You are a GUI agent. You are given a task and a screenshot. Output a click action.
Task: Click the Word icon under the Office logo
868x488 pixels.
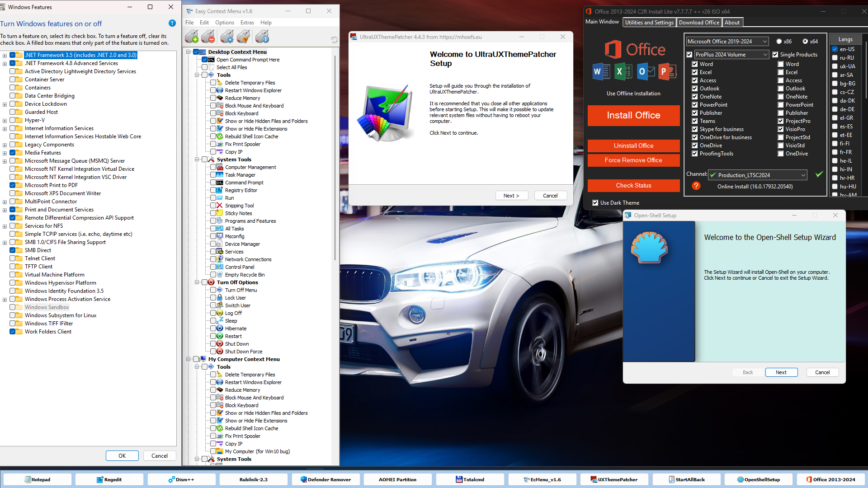[601, 71]
